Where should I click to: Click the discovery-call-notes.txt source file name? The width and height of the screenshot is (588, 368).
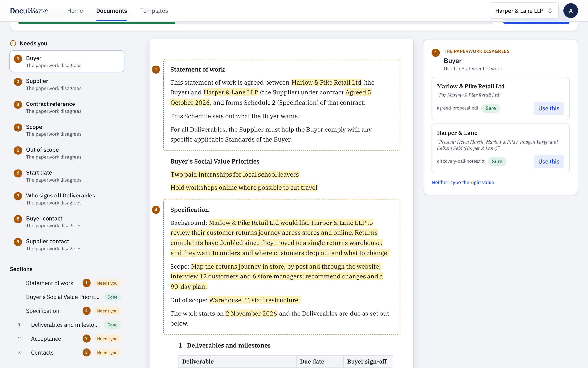pyautogui.click(x=461, y=161)
